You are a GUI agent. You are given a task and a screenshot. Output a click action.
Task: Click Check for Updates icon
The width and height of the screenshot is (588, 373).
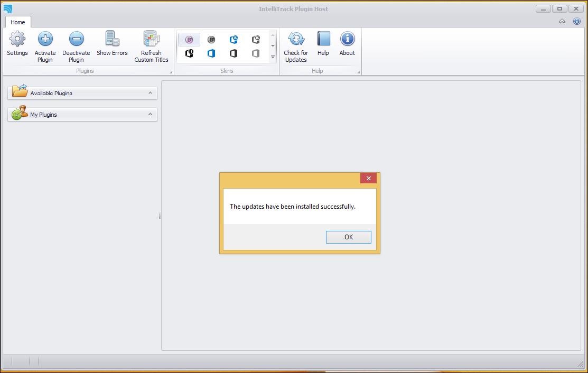pyautogui.click(x=296, y=39)
